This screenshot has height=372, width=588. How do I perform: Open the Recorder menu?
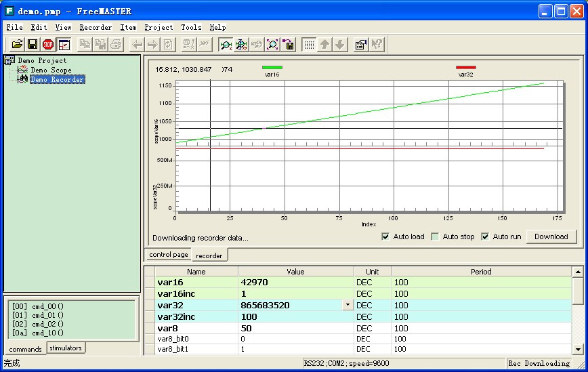[x=96, y=28]
